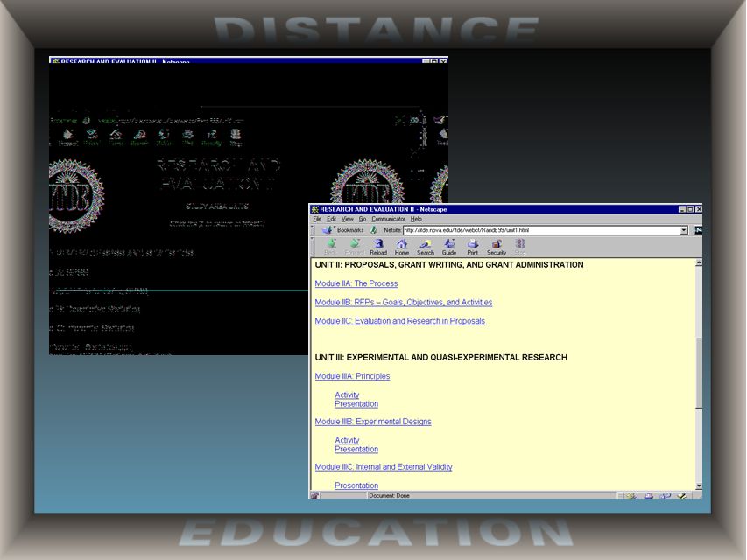
Task: Open Mailbox from the component bar
Action: (x=648, y=496)
